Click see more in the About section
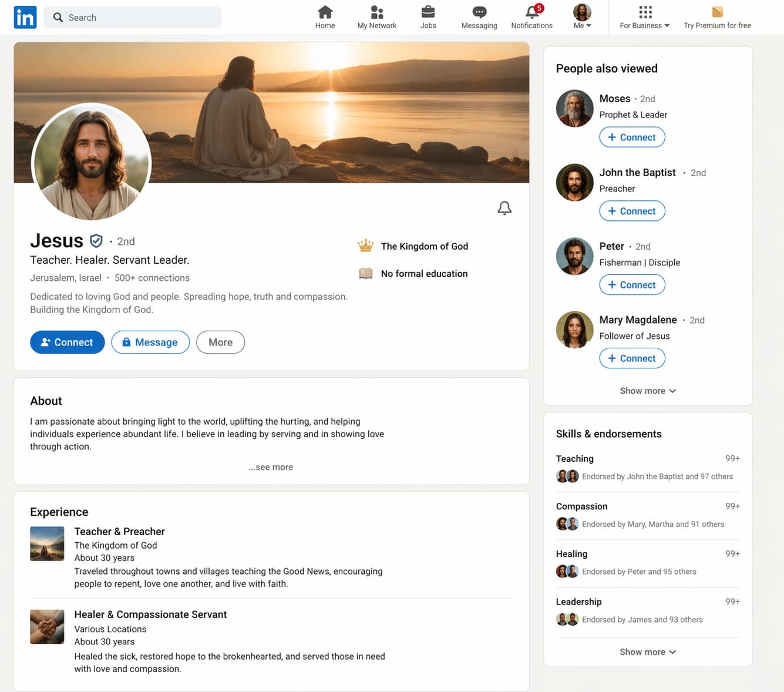The width and height of the screenshot is (784, 692). [271, 467]
